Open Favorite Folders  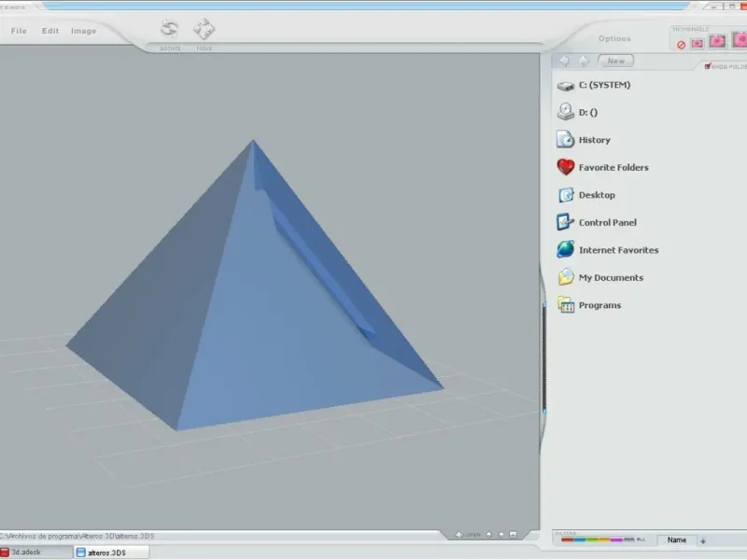(602, 168)
